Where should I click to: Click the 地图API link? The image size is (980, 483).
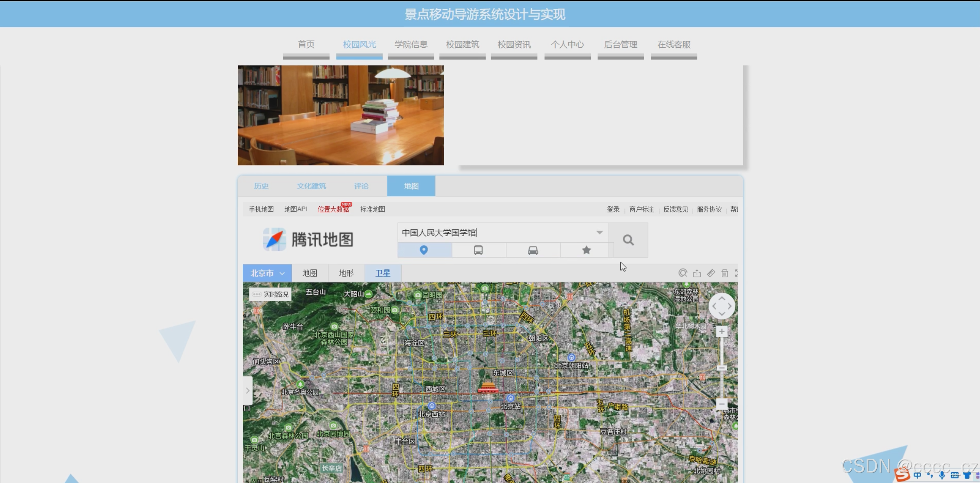coord(295,209)
